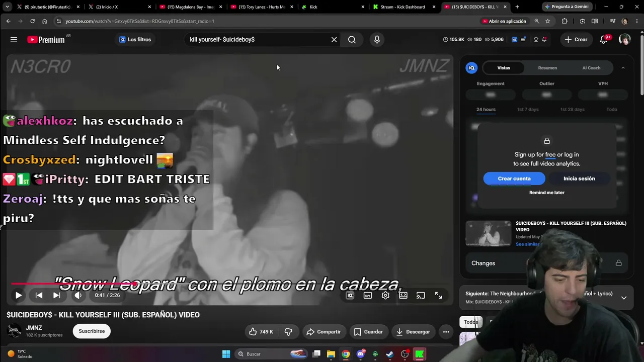Click the vidIQ logo in header stats

point(514,40)
